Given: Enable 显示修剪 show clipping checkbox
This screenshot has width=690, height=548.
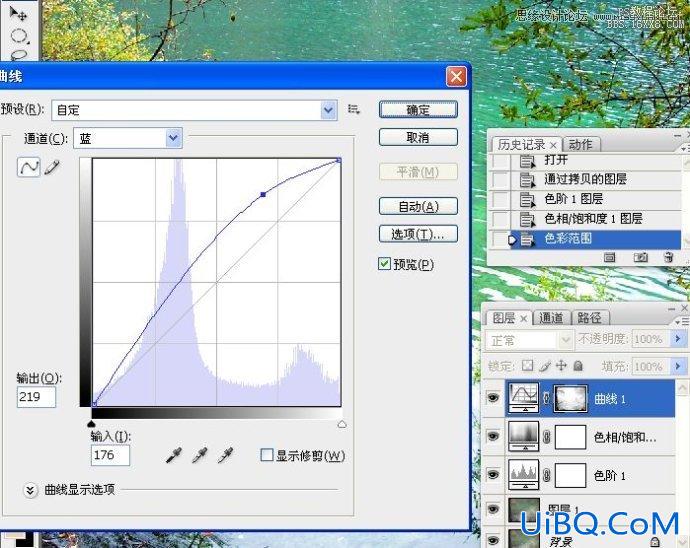Looking at the screenshot, I should click(267, 455).
